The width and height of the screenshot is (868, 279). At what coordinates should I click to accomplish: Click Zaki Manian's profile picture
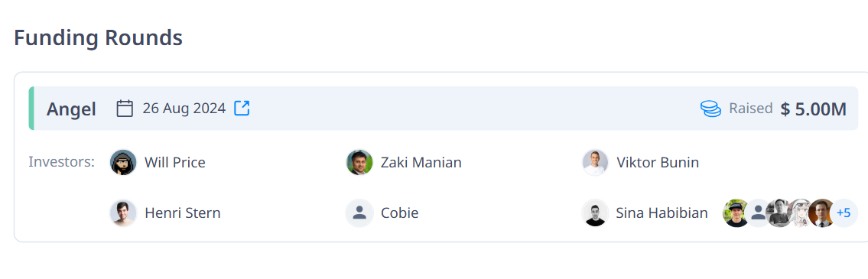pyautogui.click(x=359, y=163)
